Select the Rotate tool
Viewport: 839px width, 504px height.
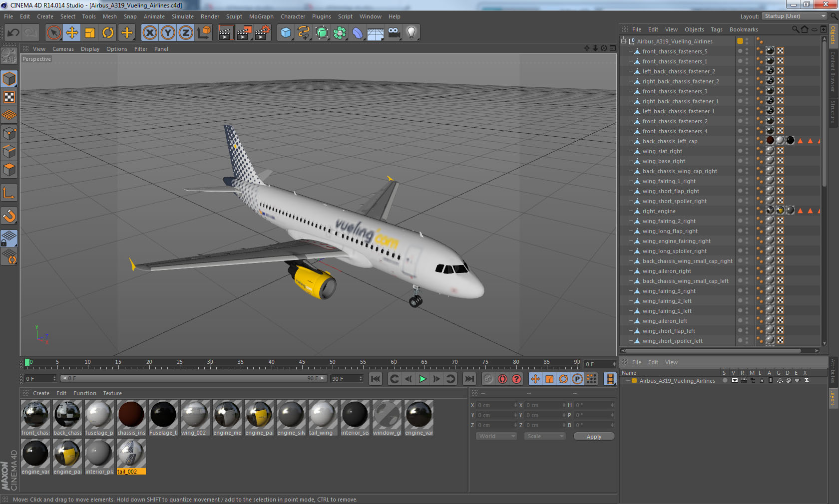click(x=108, y=33)
